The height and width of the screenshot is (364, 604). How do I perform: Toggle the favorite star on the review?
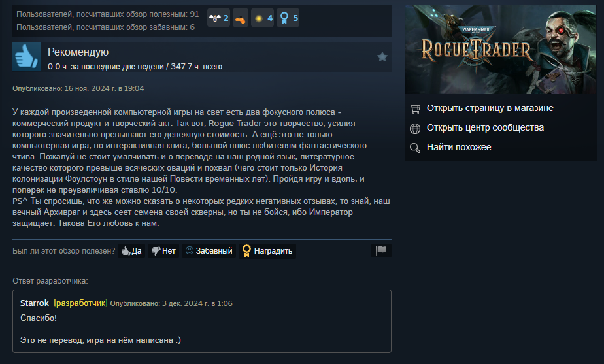(x=382, y=57)
